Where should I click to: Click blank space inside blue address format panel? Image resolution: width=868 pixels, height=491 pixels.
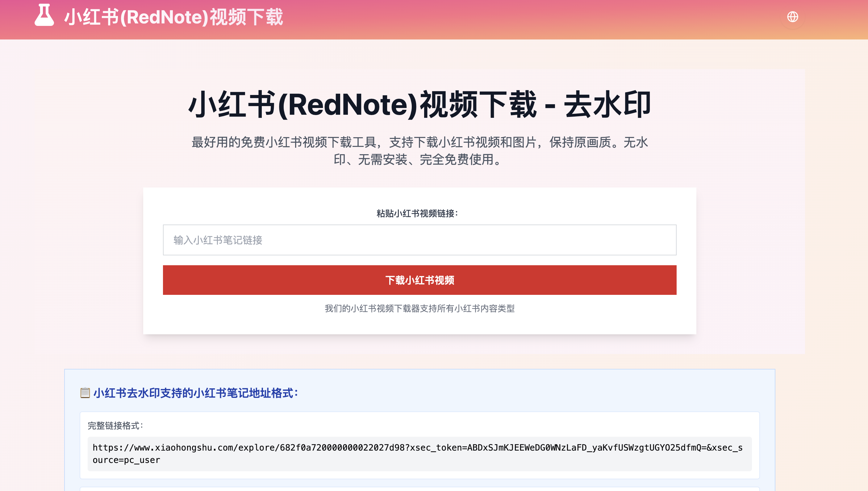pyautogui.click(x=540, y=393)
